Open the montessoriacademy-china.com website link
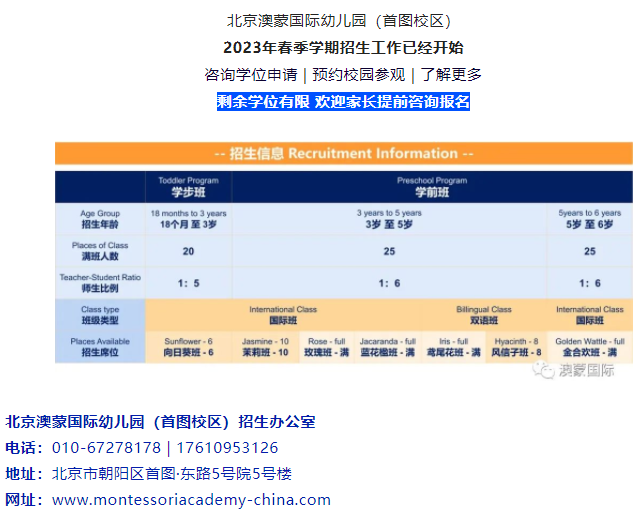 pos(191,499)
